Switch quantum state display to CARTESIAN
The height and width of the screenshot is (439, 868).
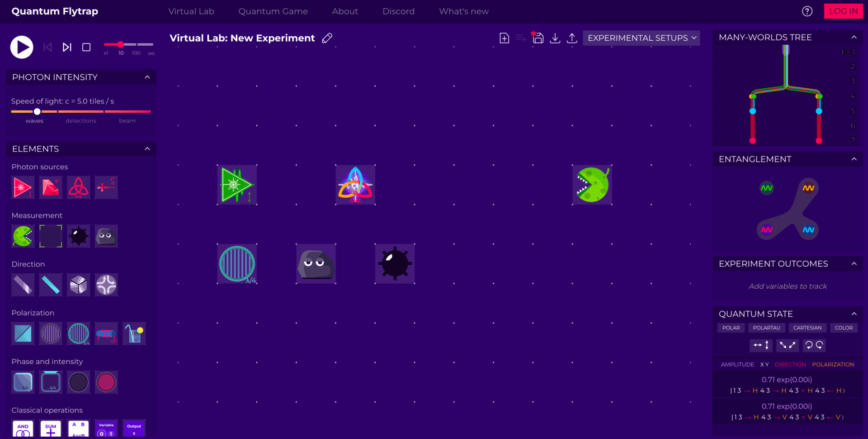[x=807, y=328]
